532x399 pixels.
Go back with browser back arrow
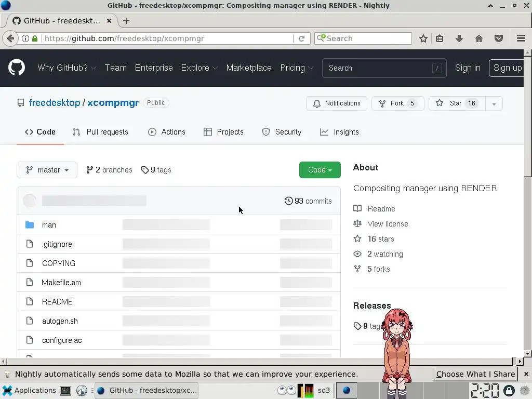point(10,38)
